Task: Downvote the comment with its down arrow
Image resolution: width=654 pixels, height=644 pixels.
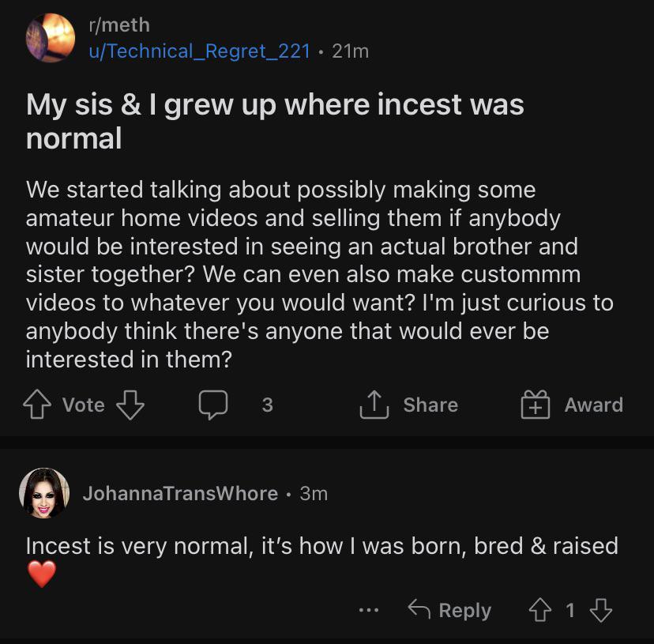Action: (x=601, y=609)
